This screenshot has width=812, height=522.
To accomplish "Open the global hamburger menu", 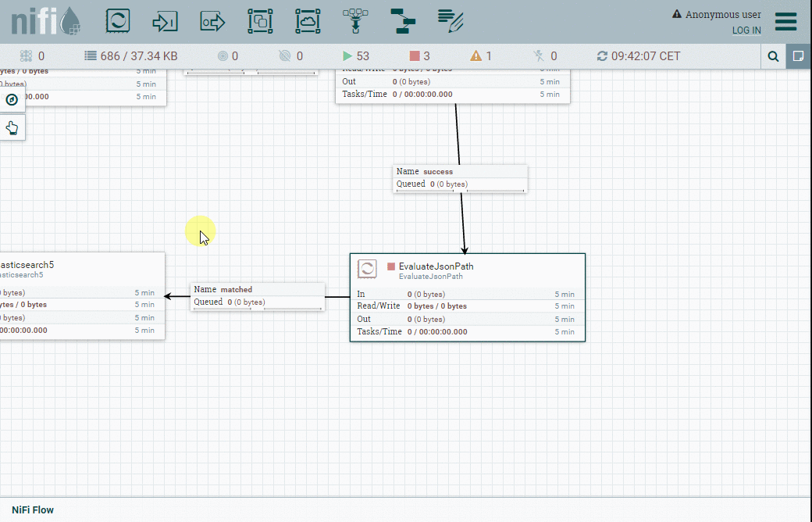I will pos(785,21).
